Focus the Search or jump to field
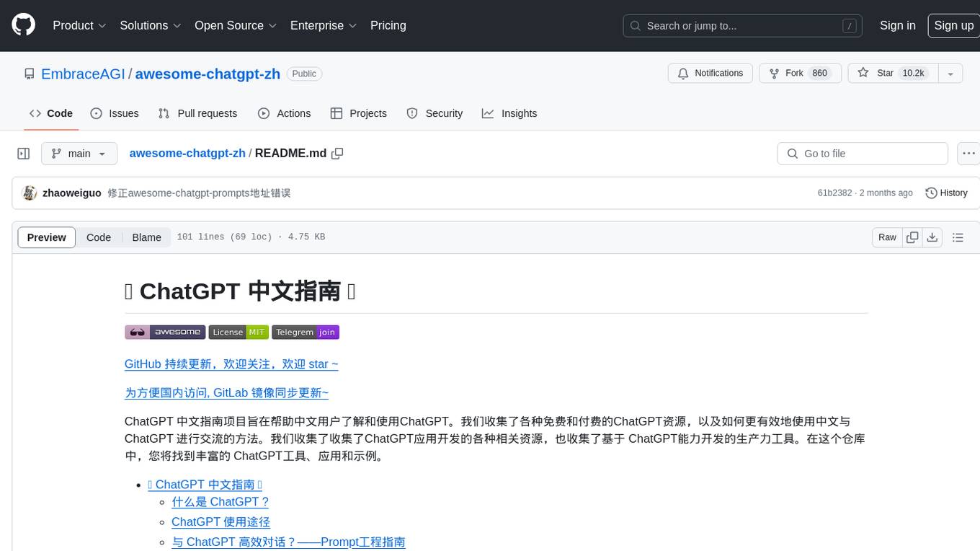Image resolution: width=980 pixels, height=551 pixels. 743,26
